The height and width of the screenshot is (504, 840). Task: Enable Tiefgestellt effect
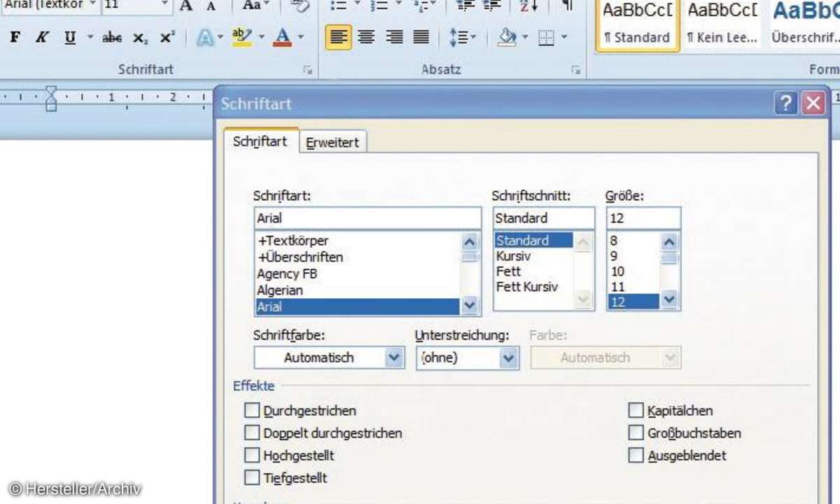252,478
